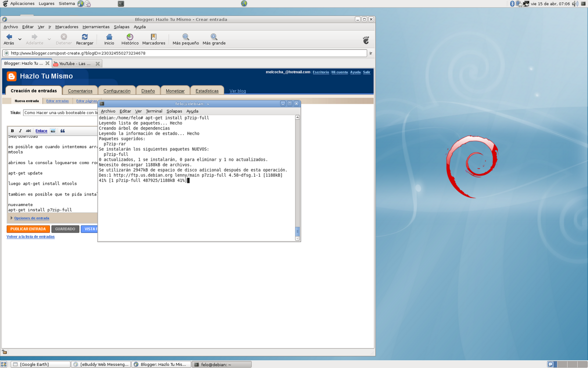This screenshot has width=588, height=368.
Task: Open the volume control speaker icon
Action: coord(575,4)
